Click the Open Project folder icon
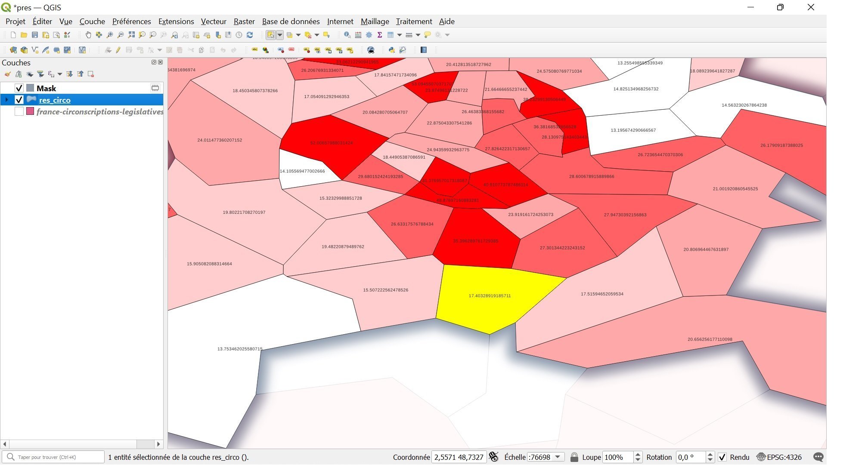868x474 pixels. 24,35
